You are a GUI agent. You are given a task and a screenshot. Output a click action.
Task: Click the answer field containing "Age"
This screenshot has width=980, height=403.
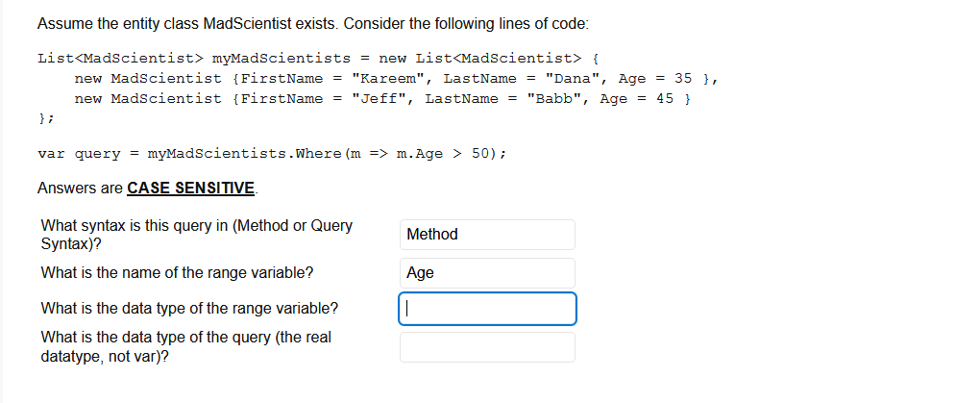487,273
